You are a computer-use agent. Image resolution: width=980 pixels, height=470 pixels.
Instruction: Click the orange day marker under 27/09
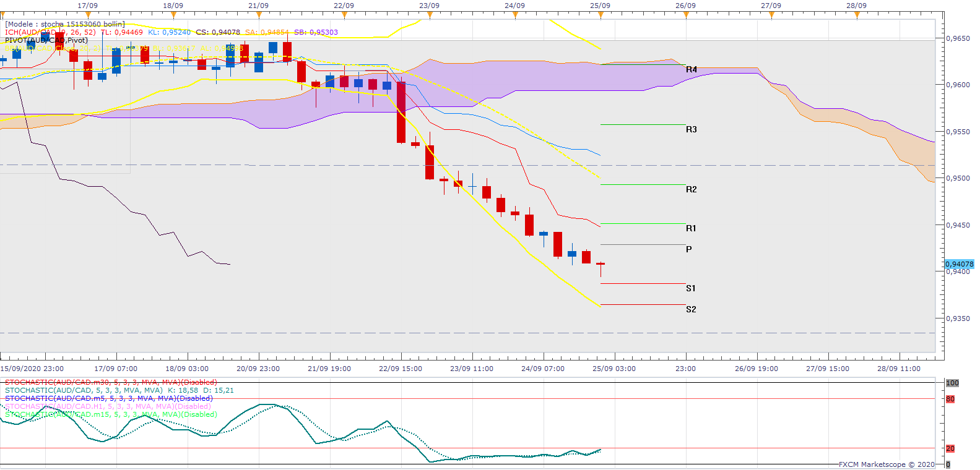point(771,15)
